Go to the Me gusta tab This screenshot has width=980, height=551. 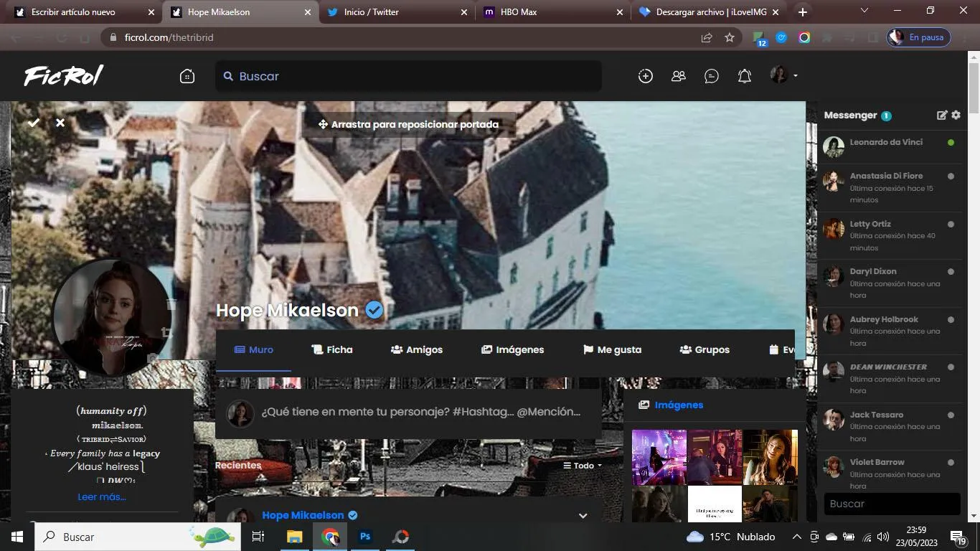tap(612, 350)
